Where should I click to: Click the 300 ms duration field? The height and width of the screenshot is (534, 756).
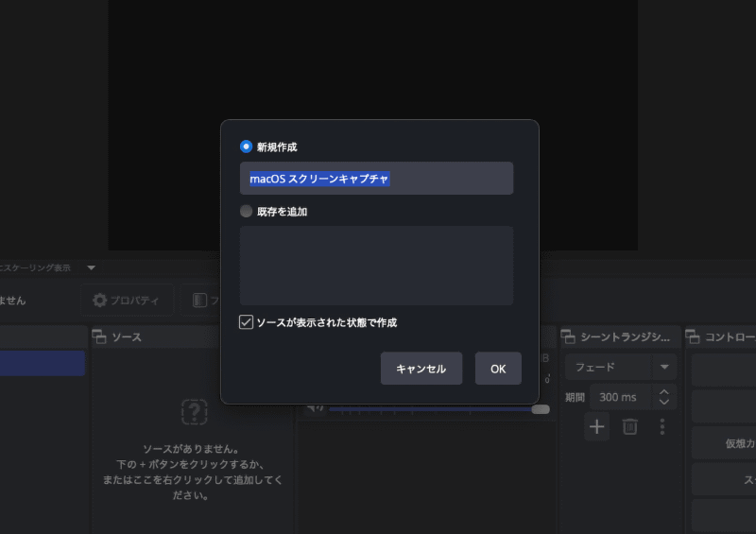(x=621, y=398)
